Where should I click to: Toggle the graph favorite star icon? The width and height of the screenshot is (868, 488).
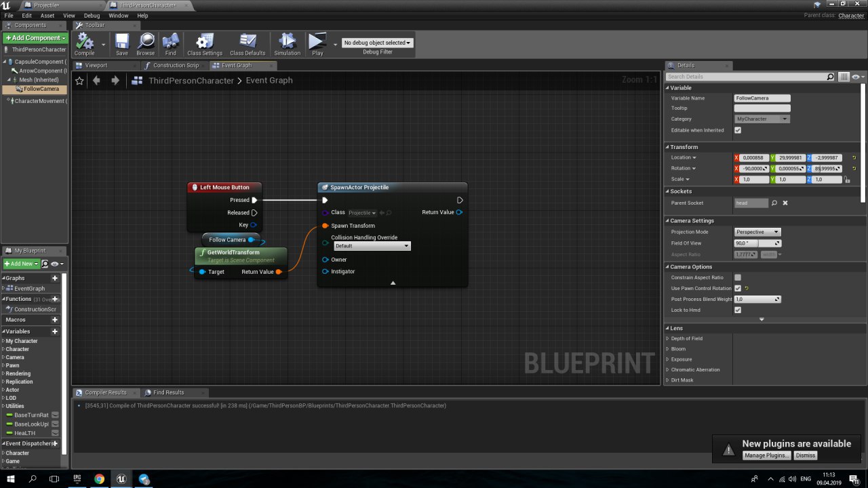coord(79,81)
